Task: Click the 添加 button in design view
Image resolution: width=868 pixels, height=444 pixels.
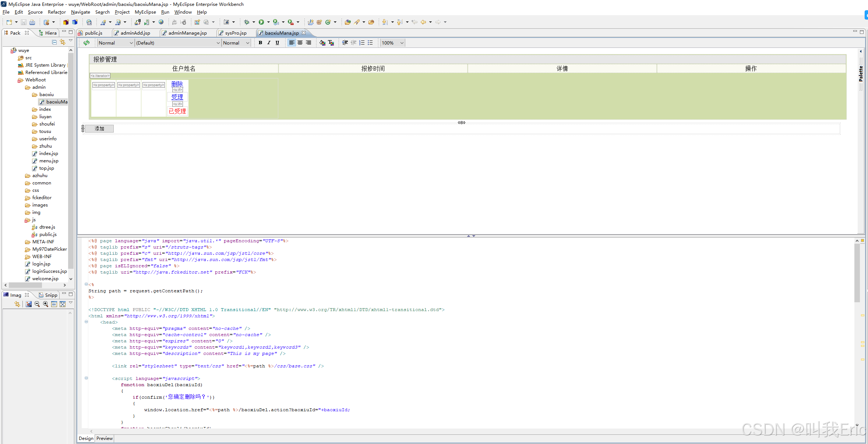Action: [99, 128]
